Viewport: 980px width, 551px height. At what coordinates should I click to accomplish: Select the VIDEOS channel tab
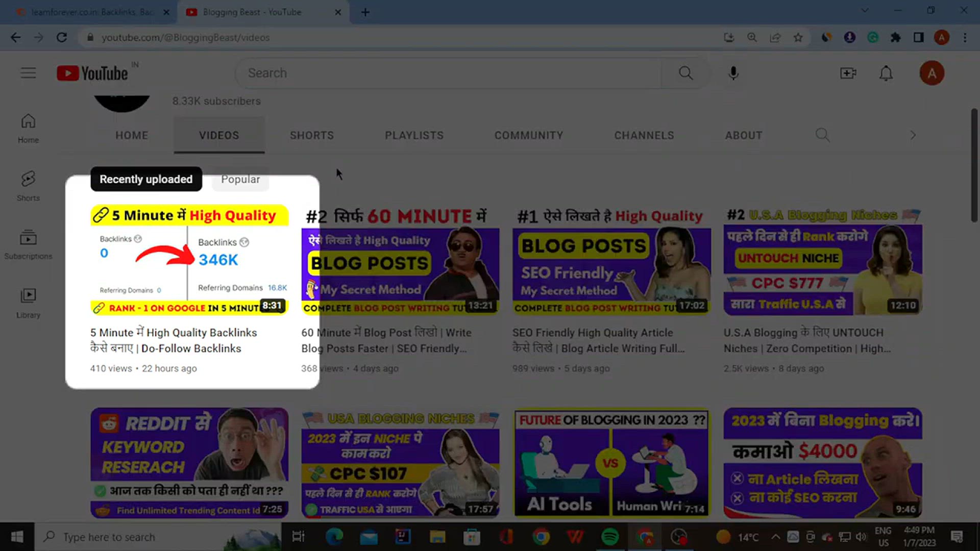(219, 135)
